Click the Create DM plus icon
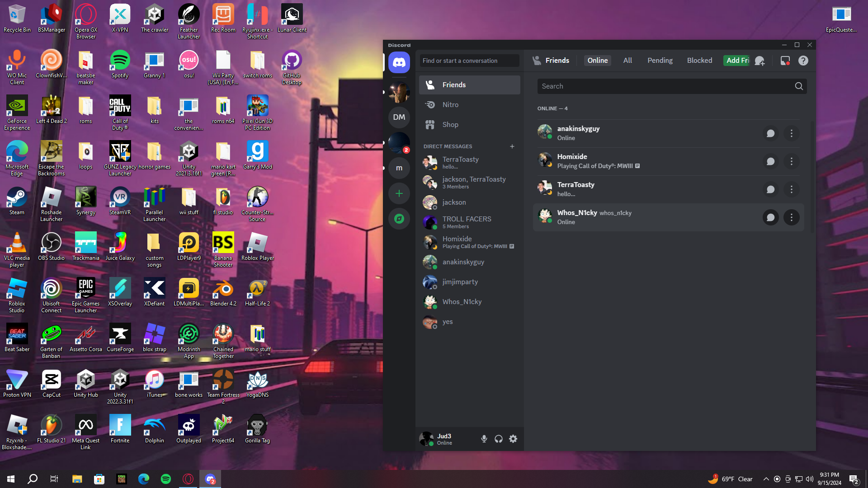The image size is (868, 488). [x=512, y=146]
